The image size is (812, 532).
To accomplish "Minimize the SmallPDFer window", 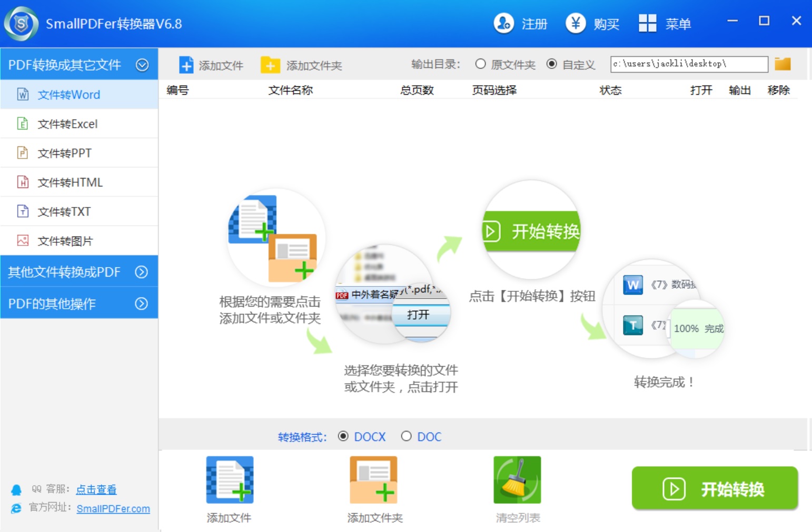I will (732, 21).
